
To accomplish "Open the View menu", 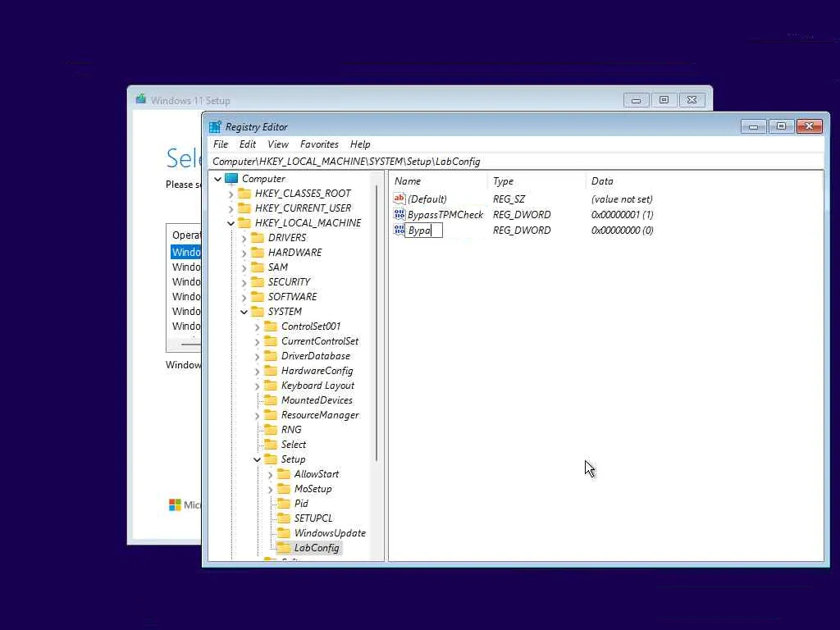I will point(277,144).
